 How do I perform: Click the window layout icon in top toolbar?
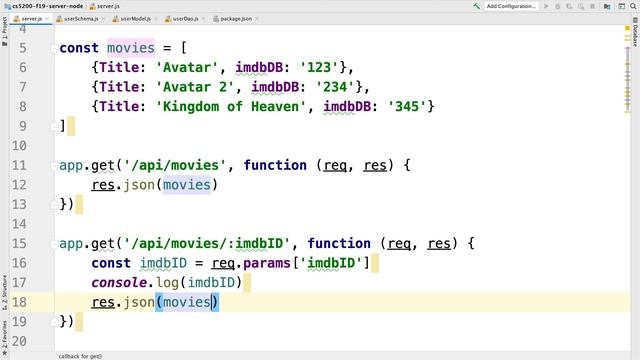pos(621,6)
